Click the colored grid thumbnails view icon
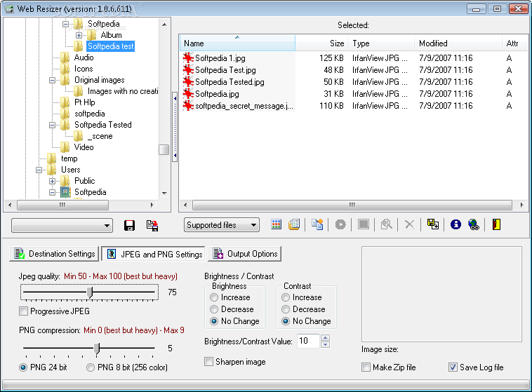The width and height of the screenshot is (532, 392). pyautogui.click(x=277, y=224)
